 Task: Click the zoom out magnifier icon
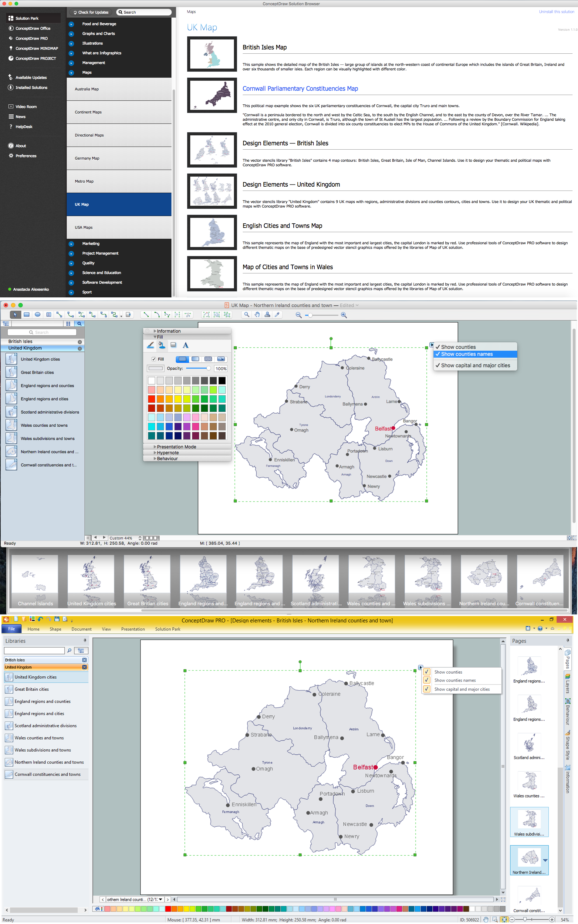click(x=299, y=315)
